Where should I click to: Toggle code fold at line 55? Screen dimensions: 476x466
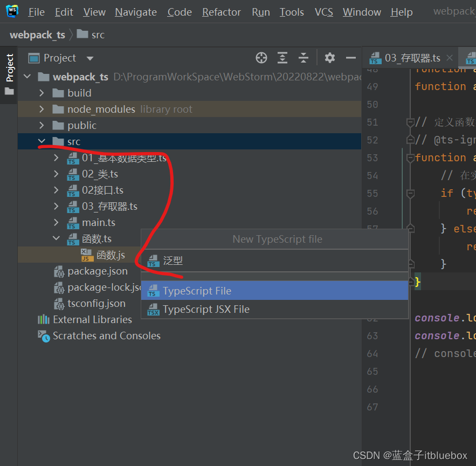pos(410,194)
